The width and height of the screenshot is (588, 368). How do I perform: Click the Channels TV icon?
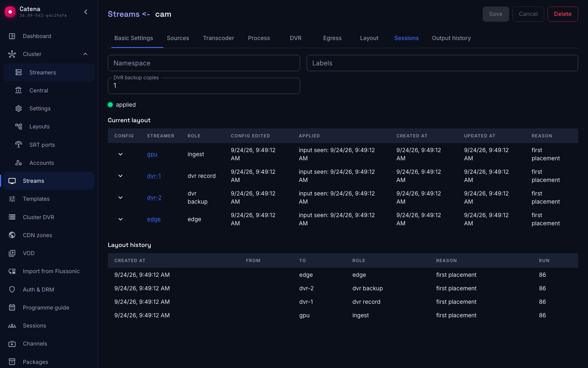pos(12,343)
